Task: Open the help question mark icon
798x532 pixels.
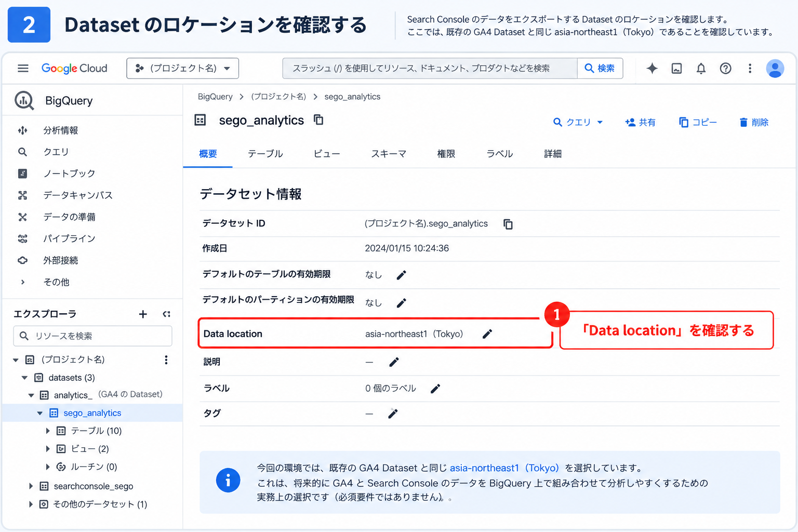Action: (725, 68)
